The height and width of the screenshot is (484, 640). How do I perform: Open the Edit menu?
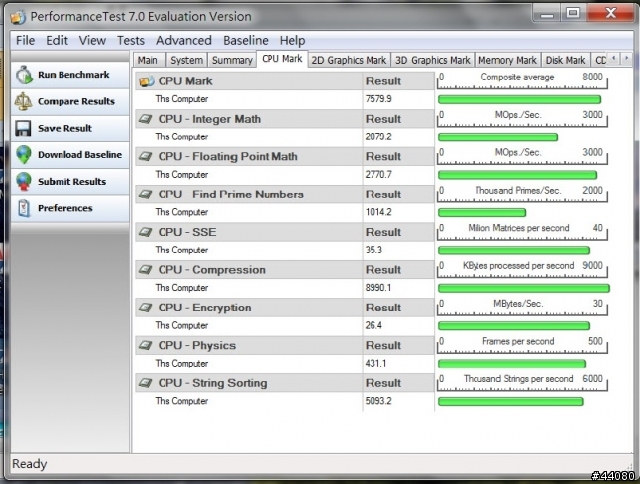tap(57, 40)
